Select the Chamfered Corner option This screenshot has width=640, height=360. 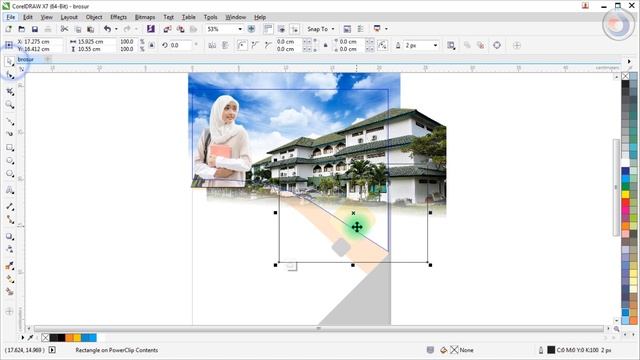pos(268,45)
